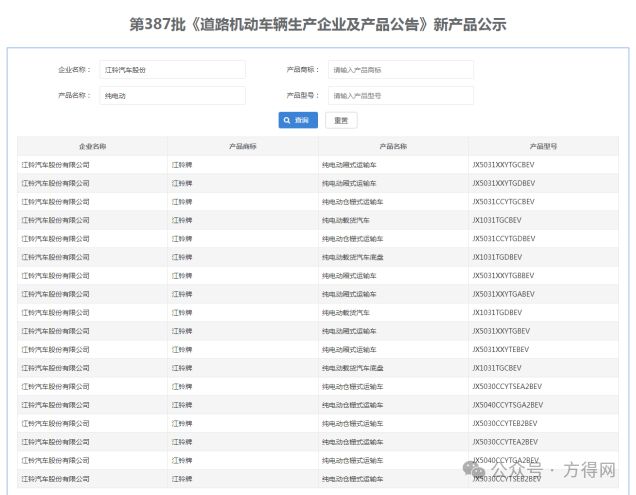This screenshot has height=495, width=636.
Task: Click into the empty 产品商标 input field
Action: [x=401, y=70]
